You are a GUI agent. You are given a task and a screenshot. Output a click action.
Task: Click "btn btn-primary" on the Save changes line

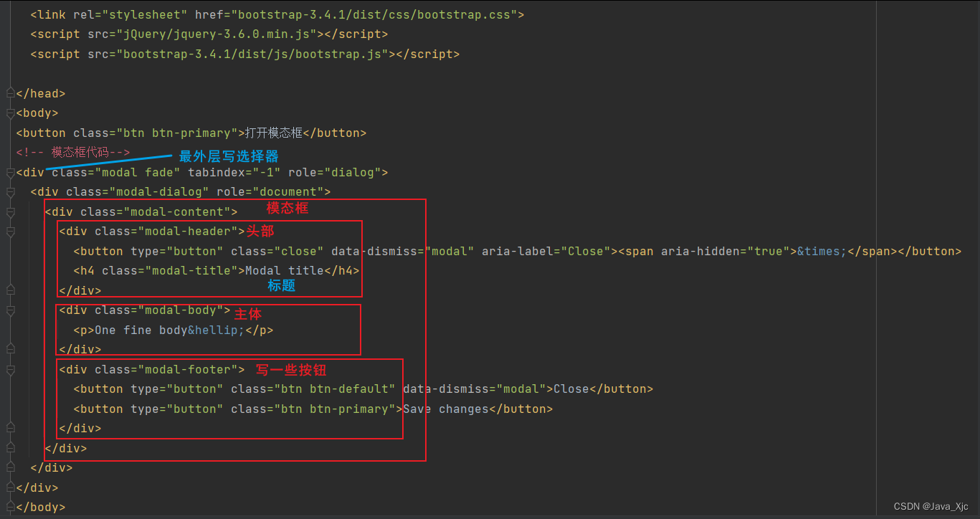[x=335, y=409]
